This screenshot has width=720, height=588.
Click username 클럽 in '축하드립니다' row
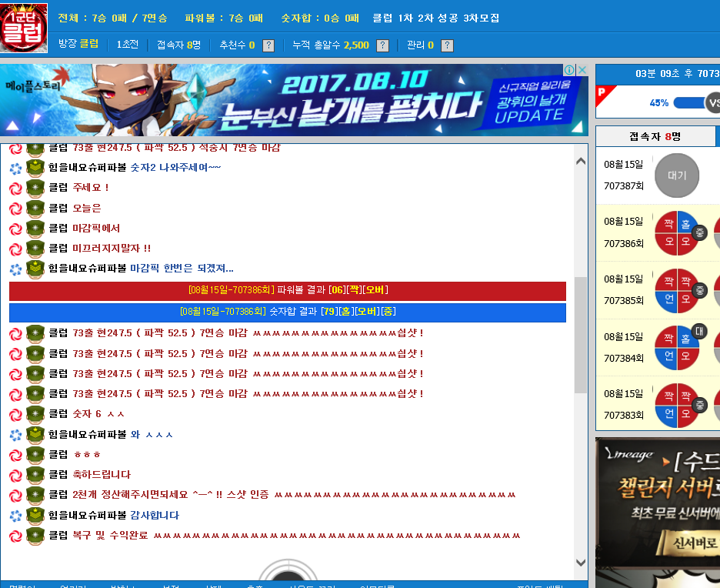[58, 475]
